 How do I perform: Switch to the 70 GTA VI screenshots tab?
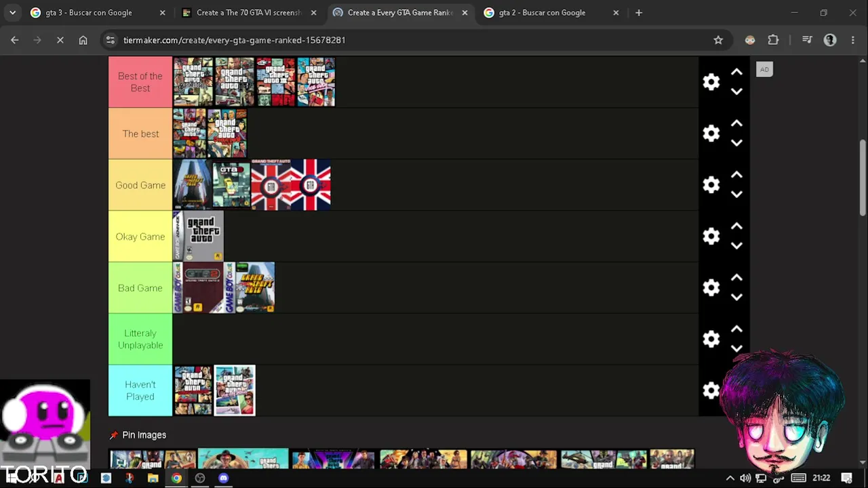point(248,13)
